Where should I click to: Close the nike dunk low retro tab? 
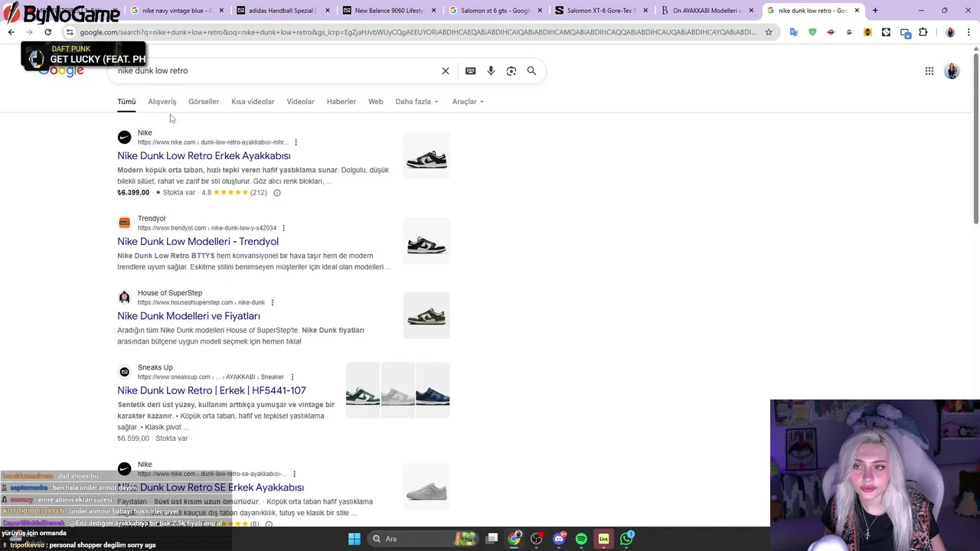click(x=857, y=11)
